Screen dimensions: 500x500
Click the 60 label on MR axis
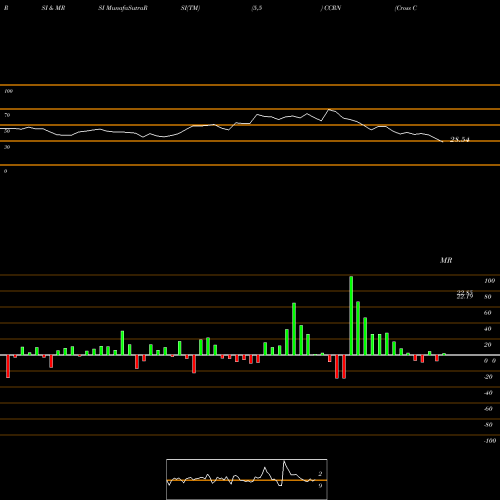tap(488, 313)
